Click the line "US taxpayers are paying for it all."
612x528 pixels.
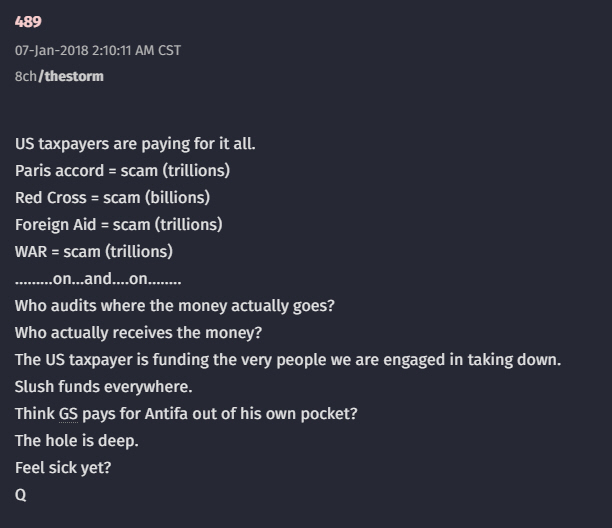[135, 143]
